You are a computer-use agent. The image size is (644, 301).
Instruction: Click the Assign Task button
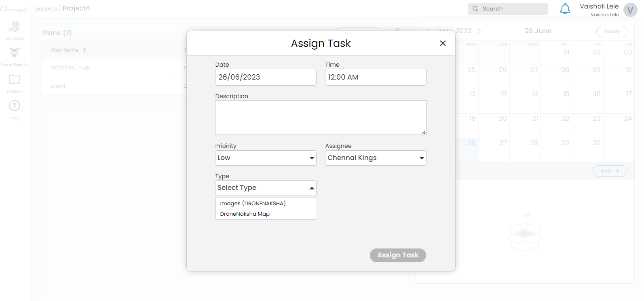tap(398, 255)
